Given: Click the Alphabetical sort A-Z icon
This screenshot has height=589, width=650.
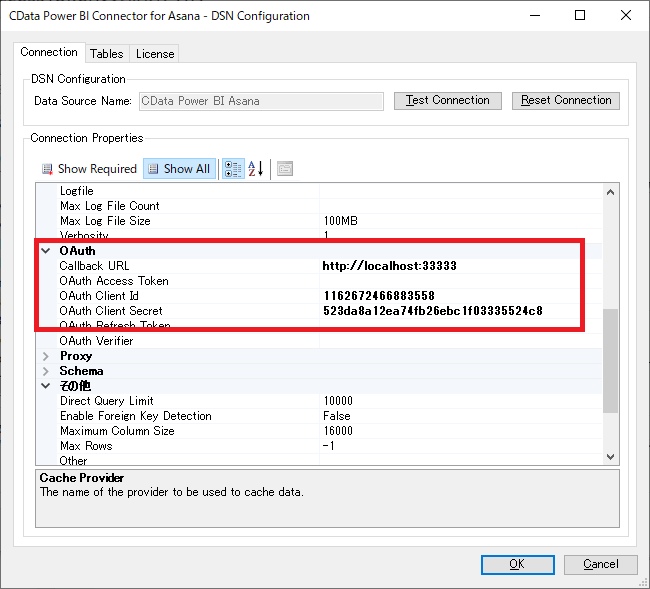Looking at the screenshot, I should 255,169.
